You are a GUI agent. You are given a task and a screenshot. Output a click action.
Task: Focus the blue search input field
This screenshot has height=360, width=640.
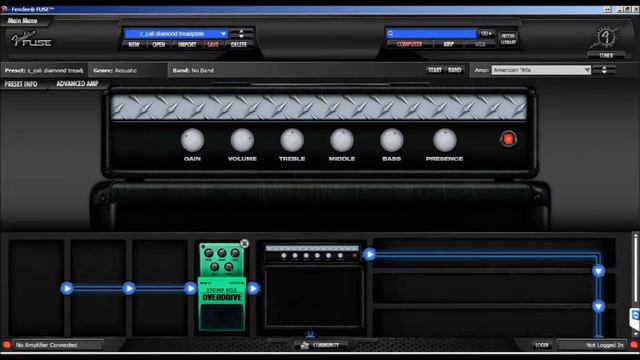click(x=431, y=33)
